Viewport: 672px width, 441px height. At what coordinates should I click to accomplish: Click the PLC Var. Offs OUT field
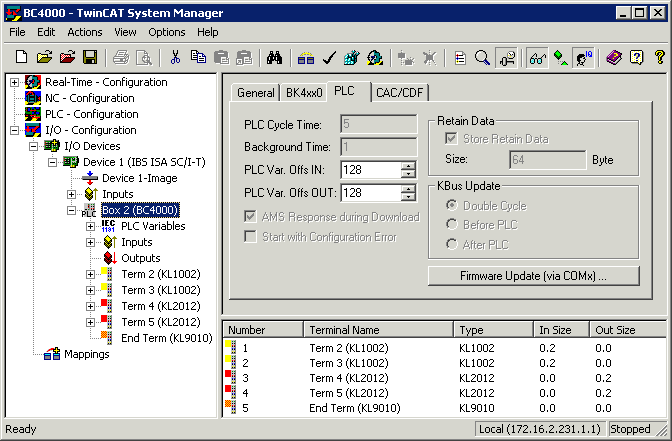click(371, 193)
